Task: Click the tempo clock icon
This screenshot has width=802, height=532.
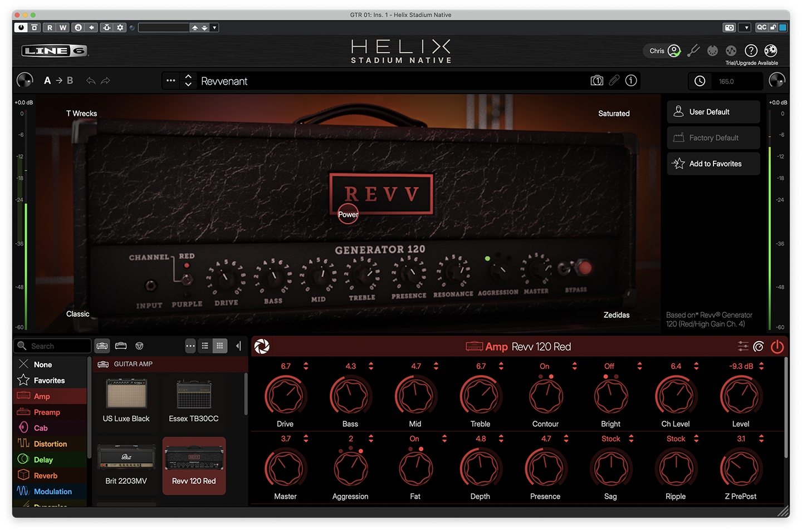Action: pyautogui.click(x=700, y=81)
